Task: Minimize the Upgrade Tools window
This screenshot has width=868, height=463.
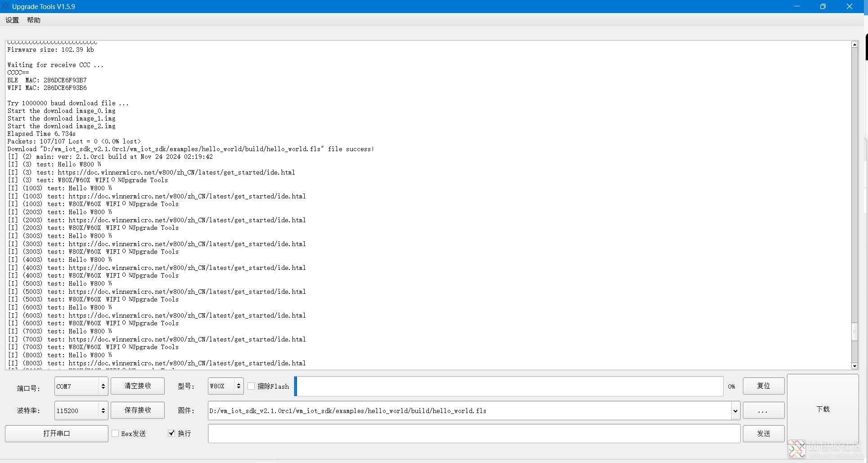Action: click(797, 6)
